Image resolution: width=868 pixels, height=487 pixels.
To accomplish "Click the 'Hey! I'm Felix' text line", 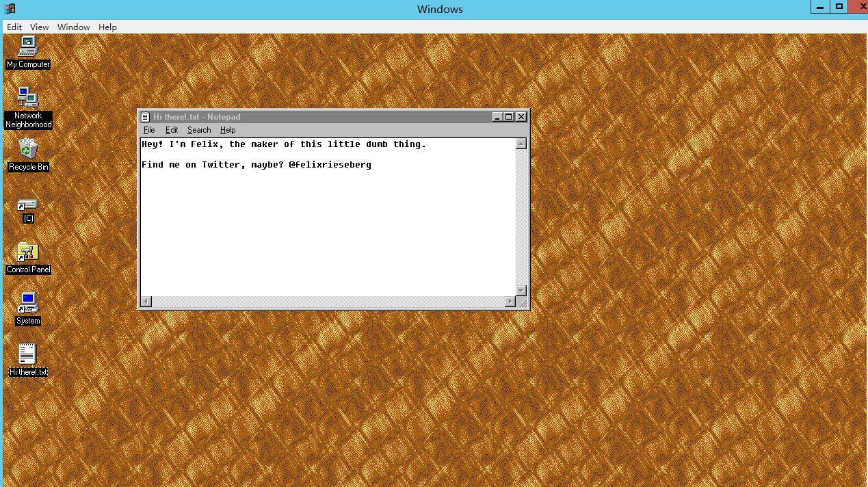I will point(283,144).
